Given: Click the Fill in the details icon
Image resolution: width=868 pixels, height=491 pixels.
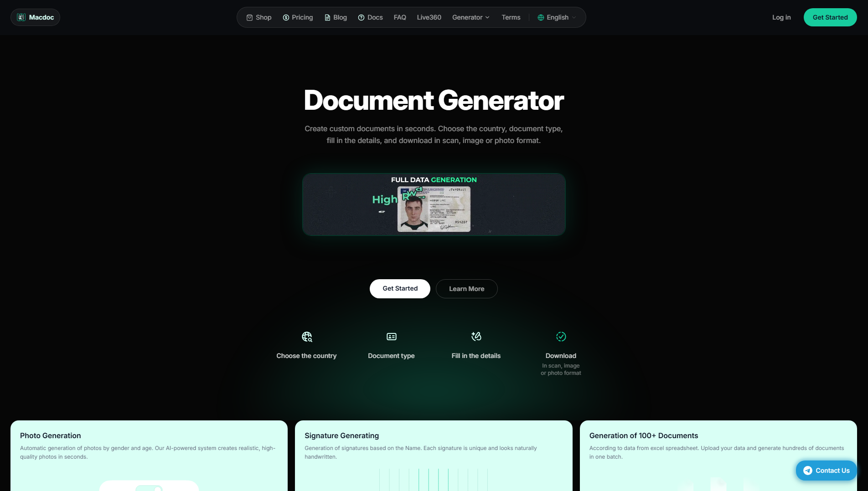Looking at the screenshot, I should click(476, 337).
